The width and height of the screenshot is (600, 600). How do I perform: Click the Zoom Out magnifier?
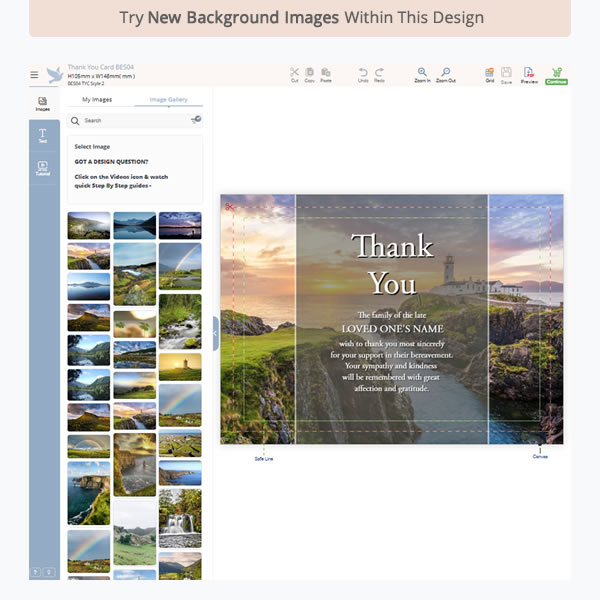click(x=445, y=73)
